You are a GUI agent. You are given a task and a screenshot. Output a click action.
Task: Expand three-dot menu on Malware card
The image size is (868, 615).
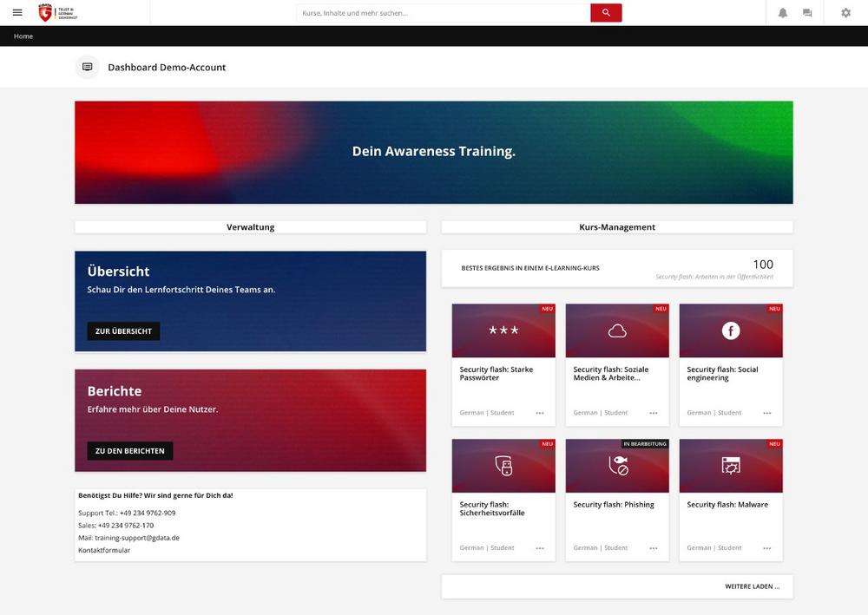tap(767, 548)
